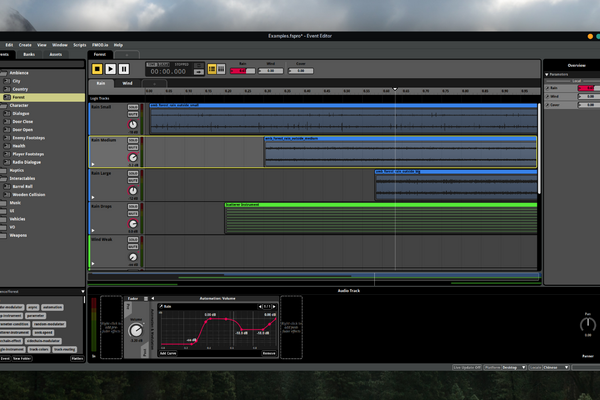
Task: Solo the Rain Small track
Action: (133, 107)
